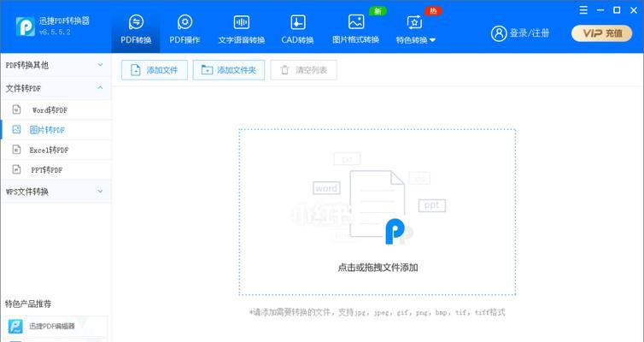
Task: Select Excel转PDF in sidebar
Action: pyautogui.click(x=56, y=150)
